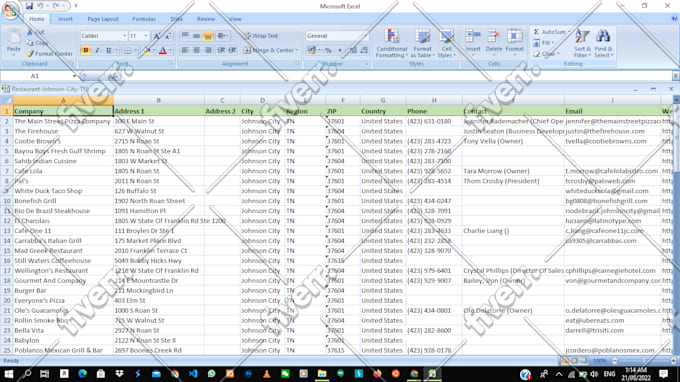
Task: Click the Font Color letter A
Action: (x=163, y=51)
